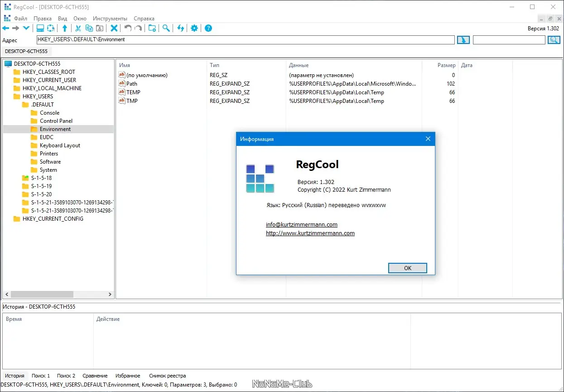Click the Copy icon in toolbar
The height and width of the screenshot is (392, 564).
(89, 28)
